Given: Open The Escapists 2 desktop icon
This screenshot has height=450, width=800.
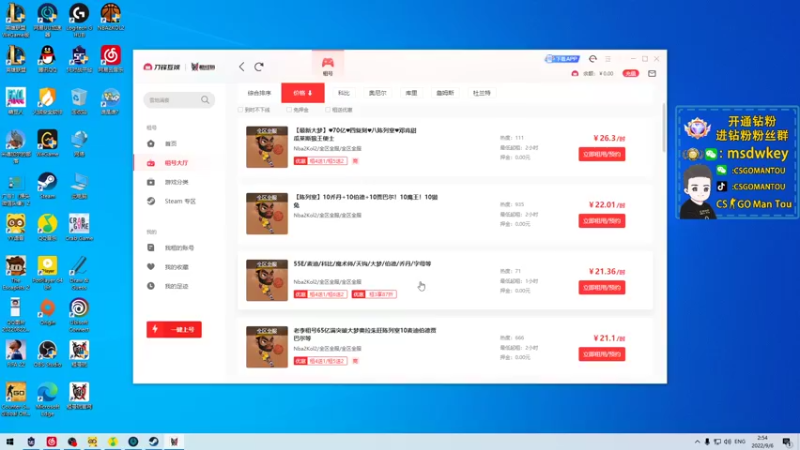Looking at the screenshot, I should [x=15, y=273].
